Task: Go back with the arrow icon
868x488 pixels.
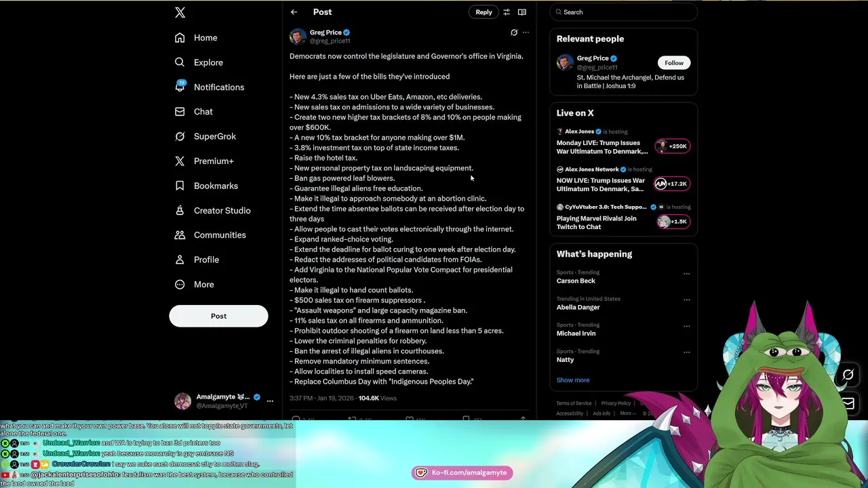Action: pyautogui.click(x=294, y=12)
